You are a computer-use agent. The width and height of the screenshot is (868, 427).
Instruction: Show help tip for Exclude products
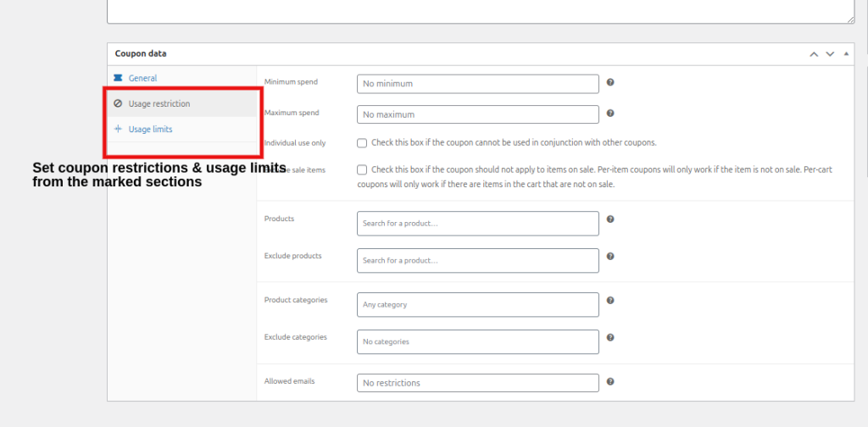pyautogui.click(x=610, y=257)
